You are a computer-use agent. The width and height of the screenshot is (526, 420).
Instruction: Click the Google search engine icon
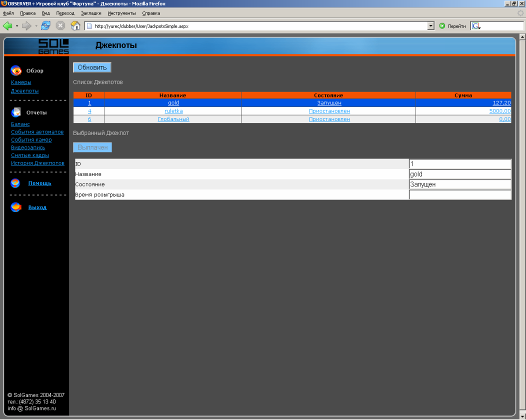[476, 26]
